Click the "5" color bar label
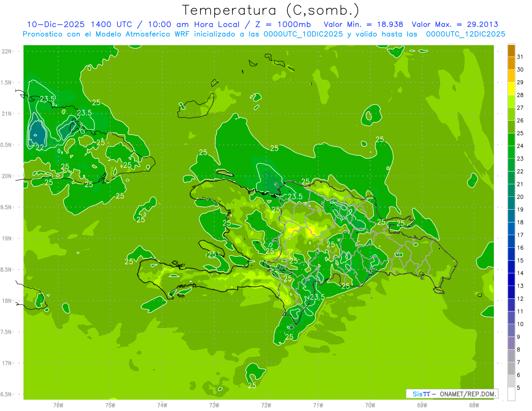532x411 pixels. tap(519, 388)
